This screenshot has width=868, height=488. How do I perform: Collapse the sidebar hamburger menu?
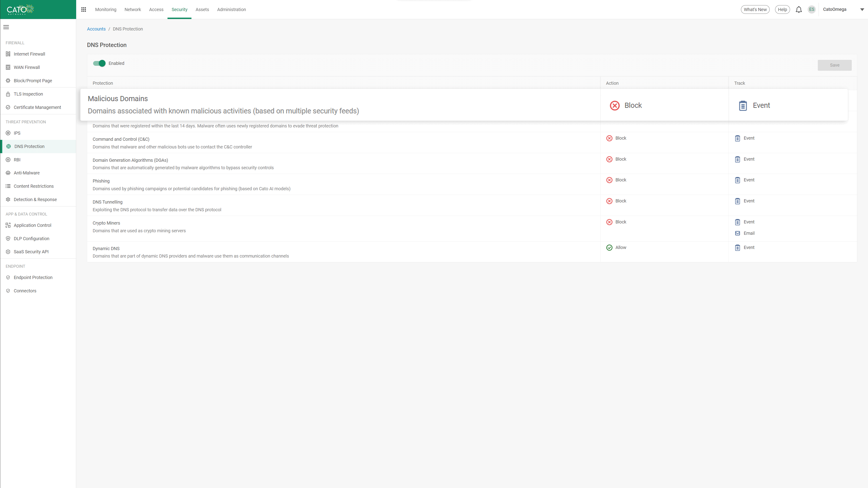click(x=6, y=27)
